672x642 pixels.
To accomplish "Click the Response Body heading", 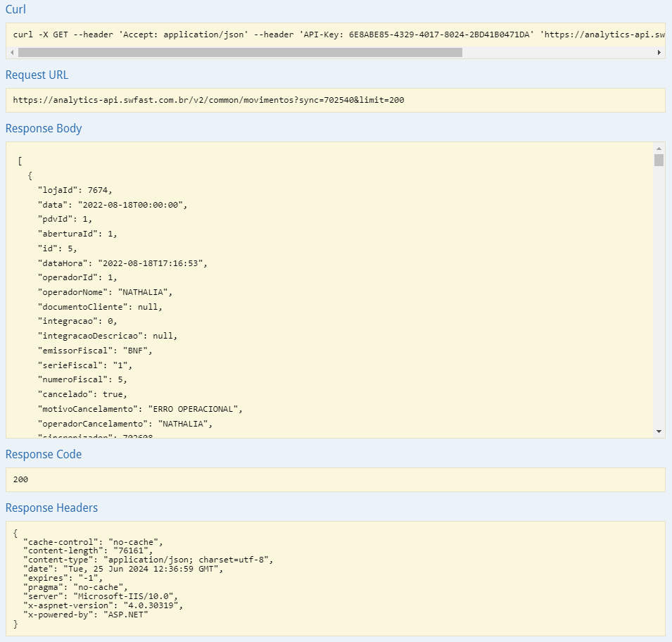I will [x=44, y=129].
